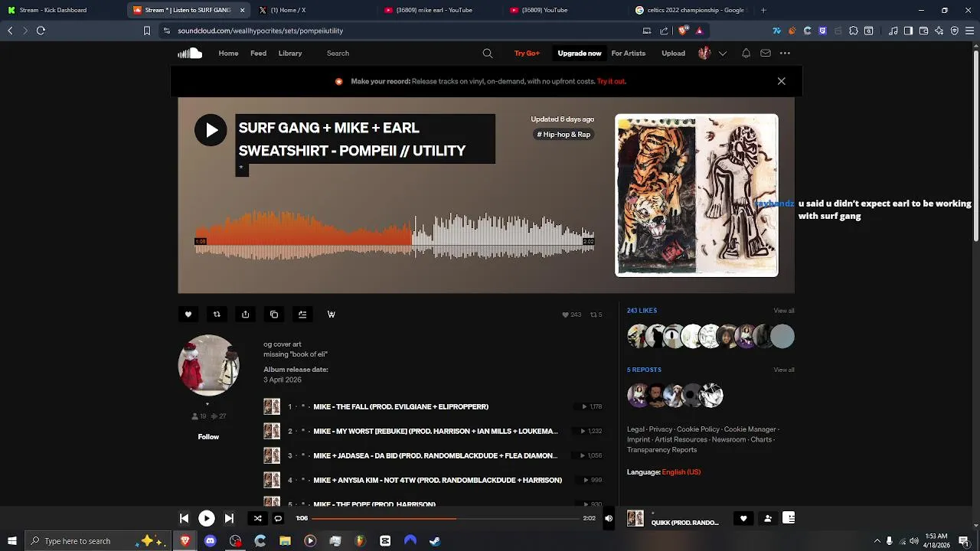This screenshot has width=980, height=551.
Task: Skip to next track in bottom player
Action: 229,518
